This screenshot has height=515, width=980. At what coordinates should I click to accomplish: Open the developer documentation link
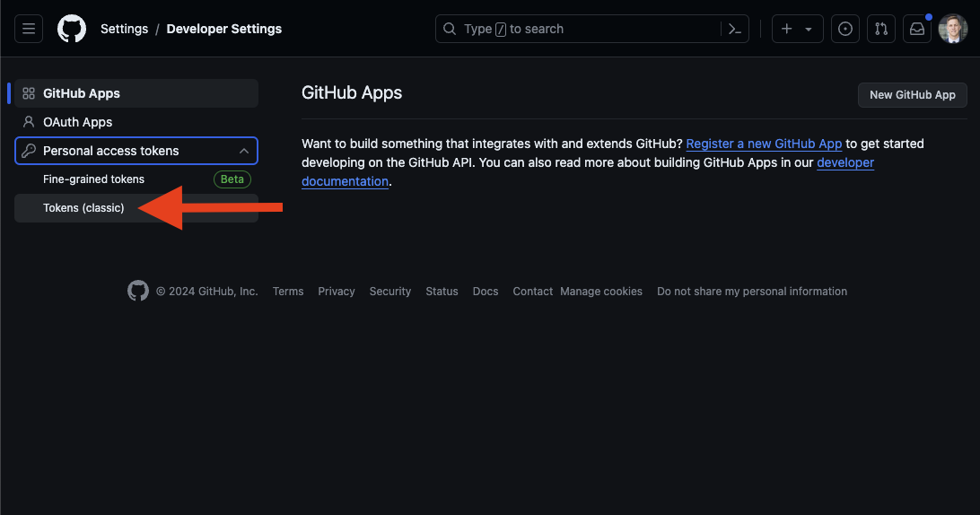click(844, 162)
